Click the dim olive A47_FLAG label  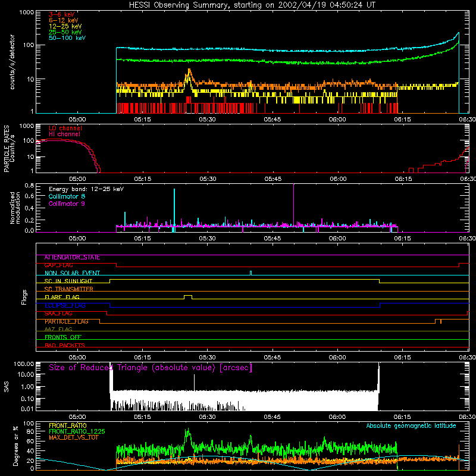click(58, 330)
